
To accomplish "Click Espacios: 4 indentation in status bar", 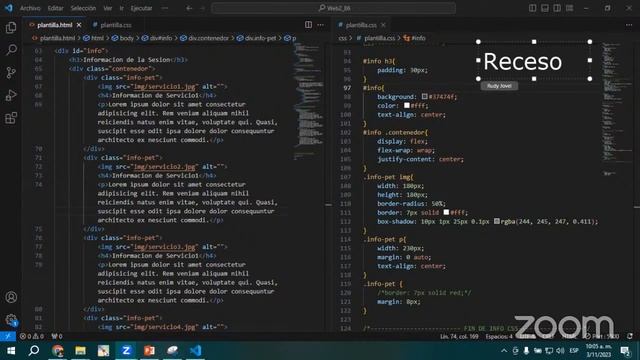I will point(499,336).
